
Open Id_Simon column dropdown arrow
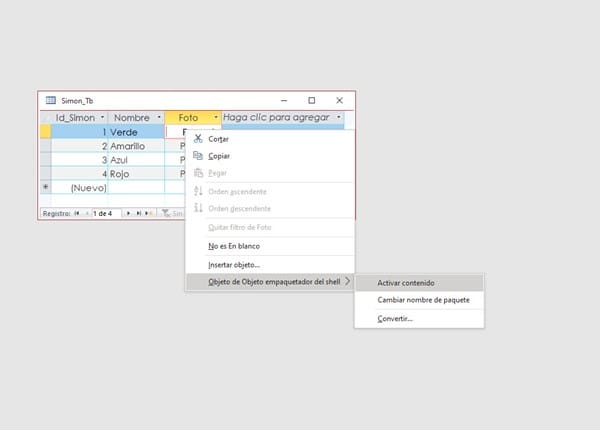[x=103, y=117]
